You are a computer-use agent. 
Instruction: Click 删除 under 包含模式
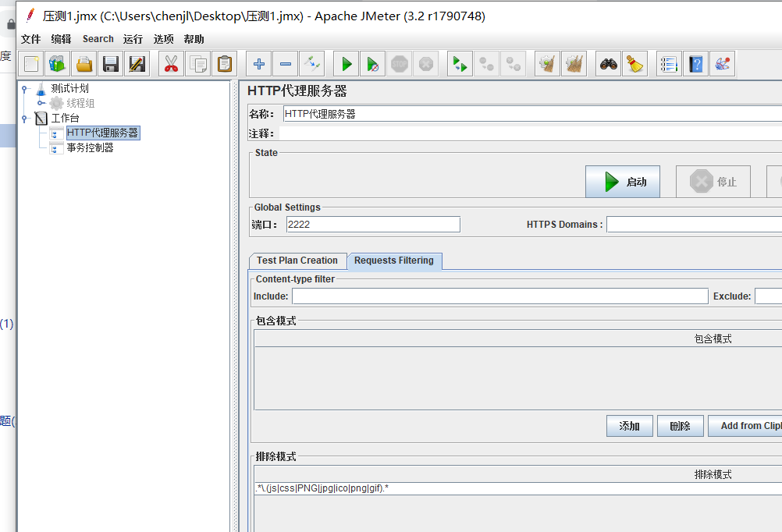click(x=681, y=426)
